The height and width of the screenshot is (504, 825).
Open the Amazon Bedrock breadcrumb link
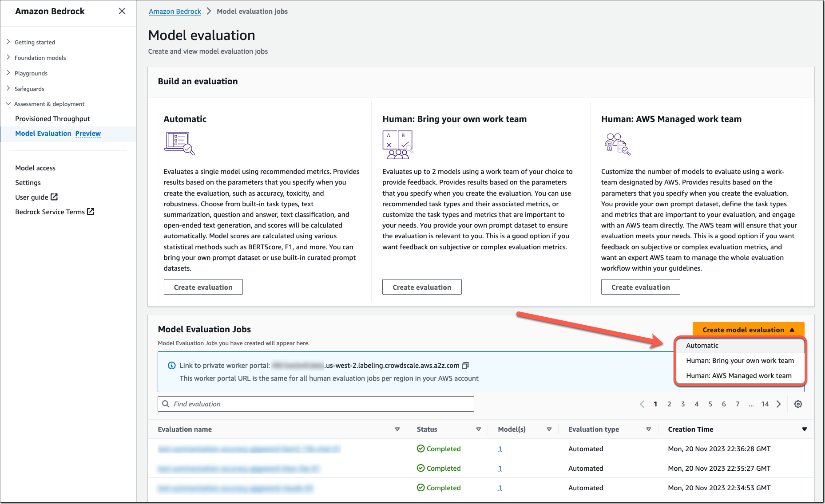pyautogui.click(x=175, y=12)
